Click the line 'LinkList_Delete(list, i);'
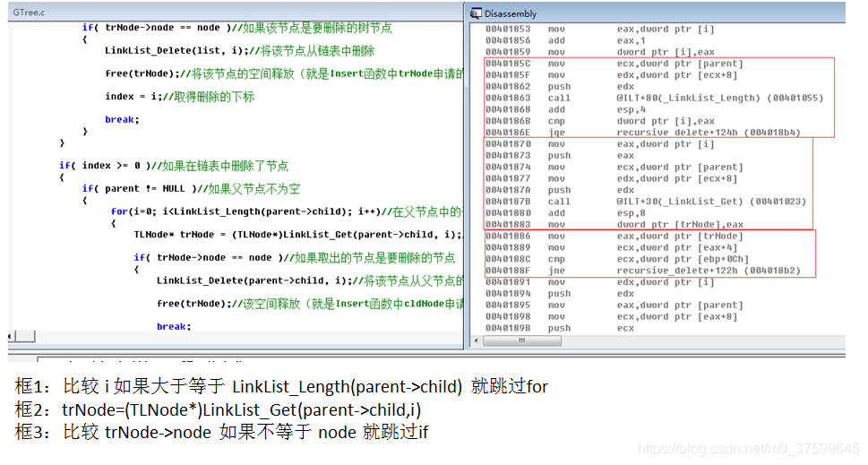 point(240,51)
